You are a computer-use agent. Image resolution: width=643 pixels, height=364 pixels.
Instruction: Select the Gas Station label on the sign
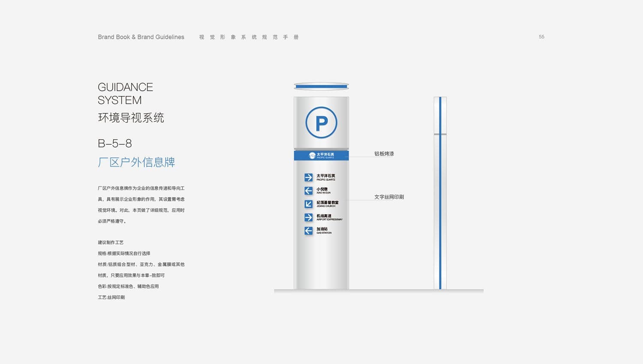coord(324,230)
